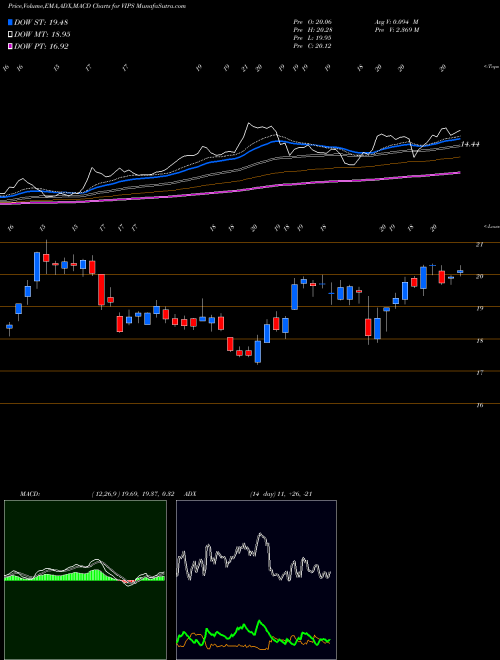
Task: Click the 20 price axis label
Action: point(479,277)
